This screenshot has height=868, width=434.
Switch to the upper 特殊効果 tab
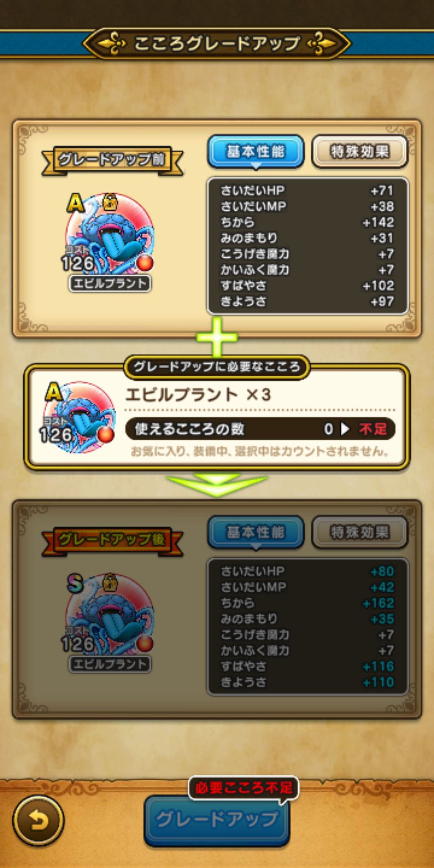click(x=359, y=151)
